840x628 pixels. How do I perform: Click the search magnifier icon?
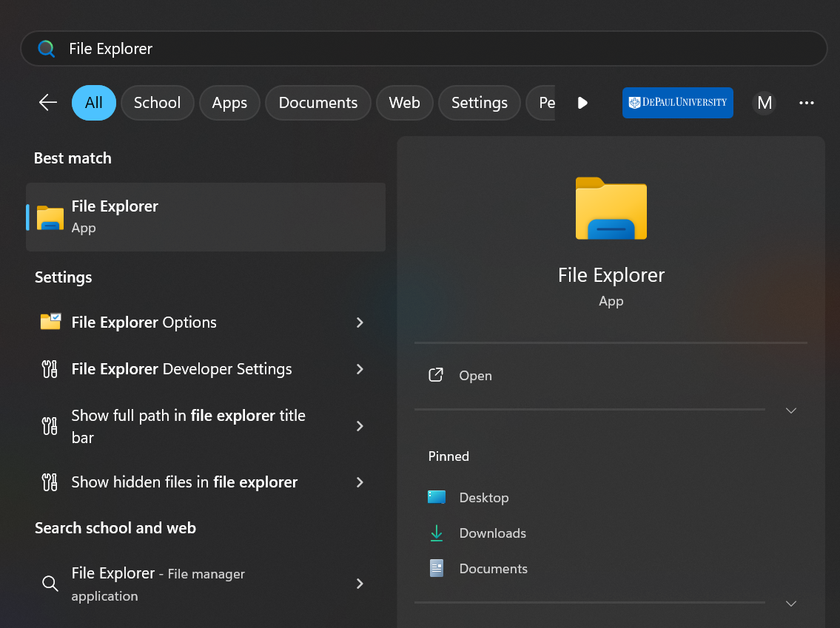pos(46,47)
